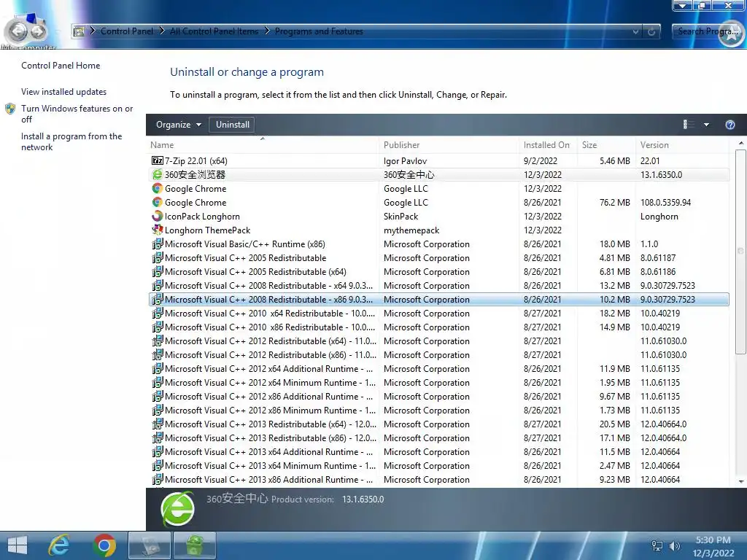747x560 pixels.
Task: Select Visual C++ 2008 Redistributable - x64 row
Action: 438,285
